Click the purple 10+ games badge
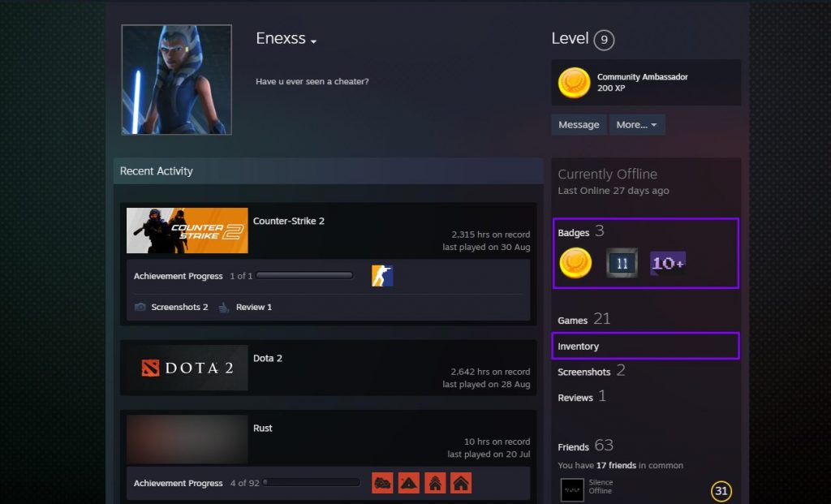The height and width of the screenshot is (504, 831). tap(667, 263)
